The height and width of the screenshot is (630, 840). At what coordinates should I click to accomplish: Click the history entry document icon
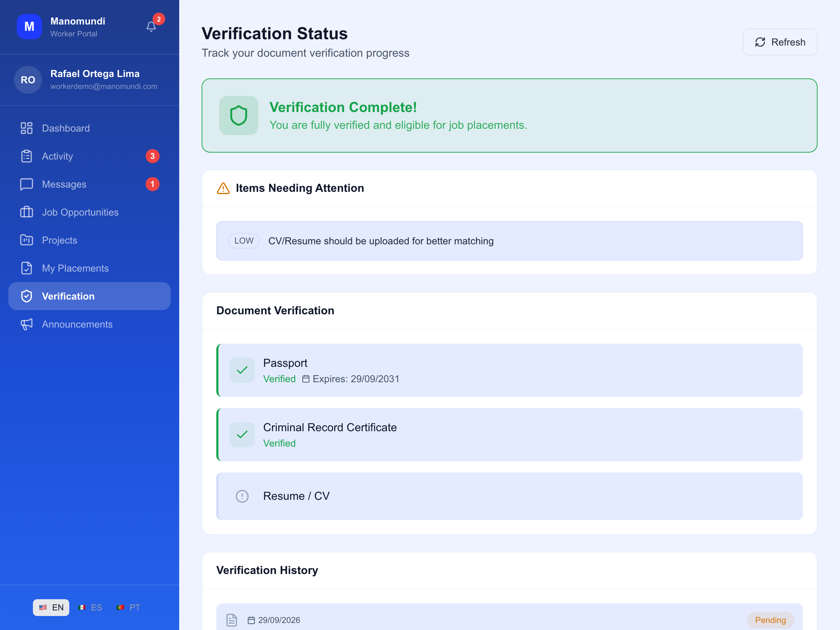[x=232, y=620]
